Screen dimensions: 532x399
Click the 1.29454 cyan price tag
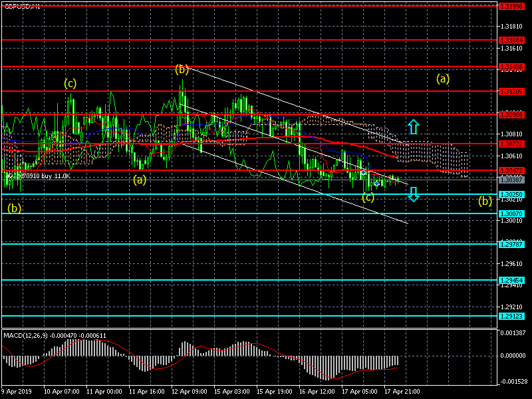tap(511, 280)
